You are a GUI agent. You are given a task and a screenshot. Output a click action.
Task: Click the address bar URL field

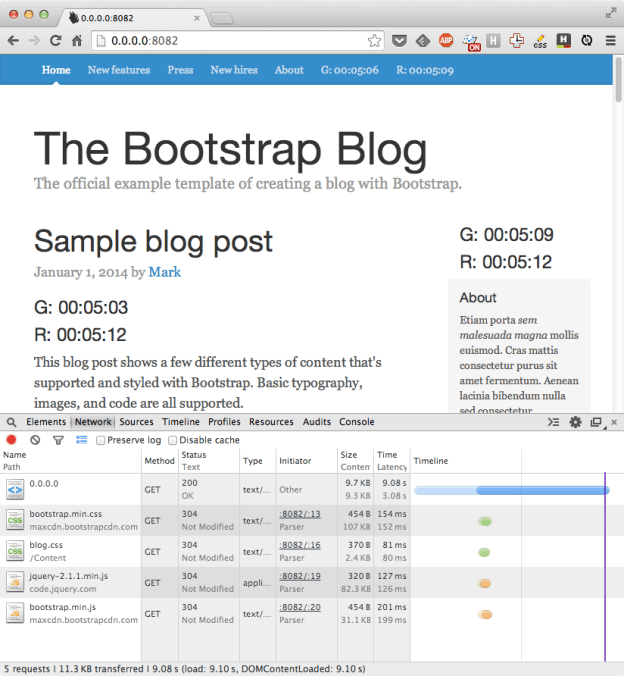[x=230, y=41]
